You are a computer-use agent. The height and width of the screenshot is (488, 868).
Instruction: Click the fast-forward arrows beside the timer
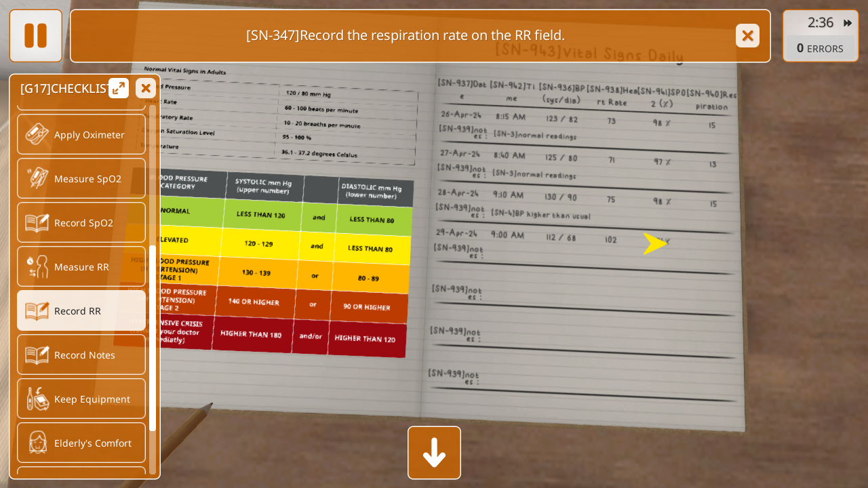click(x=848, y=23)
